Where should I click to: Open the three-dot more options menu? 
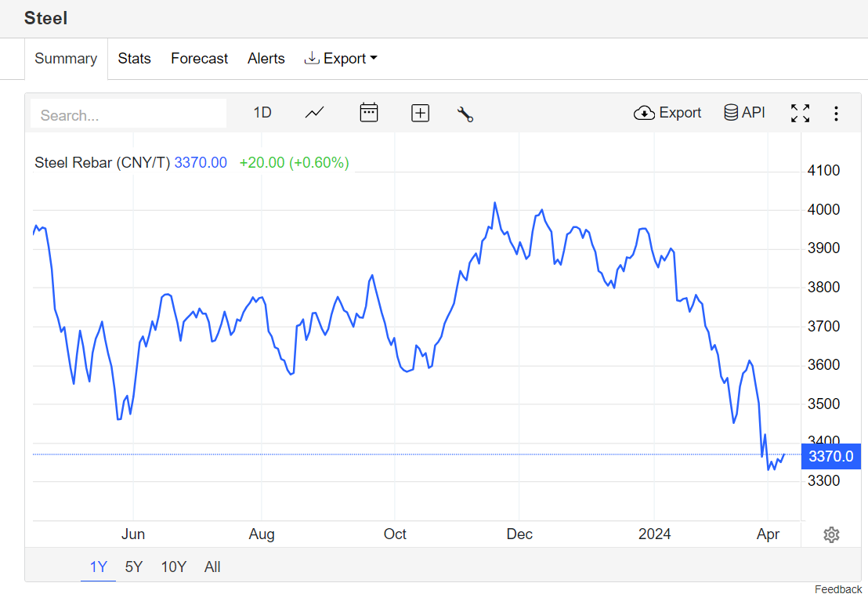click(836, 114)
